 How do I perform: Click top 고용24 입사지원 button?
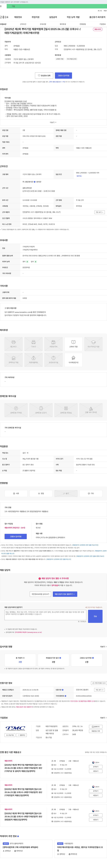[63, 75]
